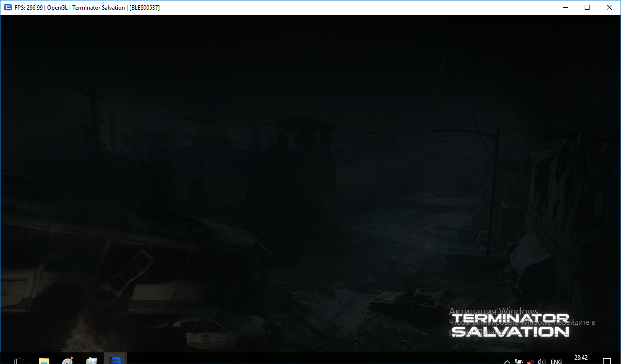Launch Paint from the taskbar

[x=67, y=361]
